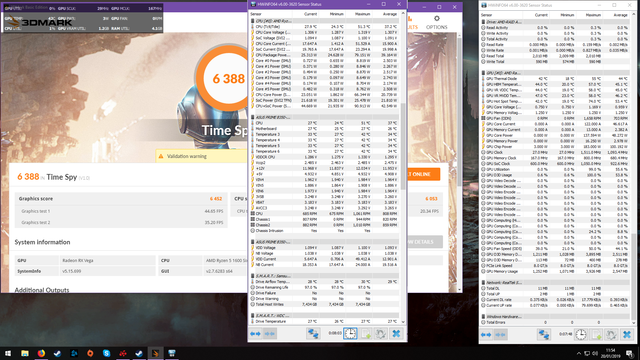Show hidden system tray icons
Image resolution: width=640 pixels, height=360 pixels.
(578, 353)
